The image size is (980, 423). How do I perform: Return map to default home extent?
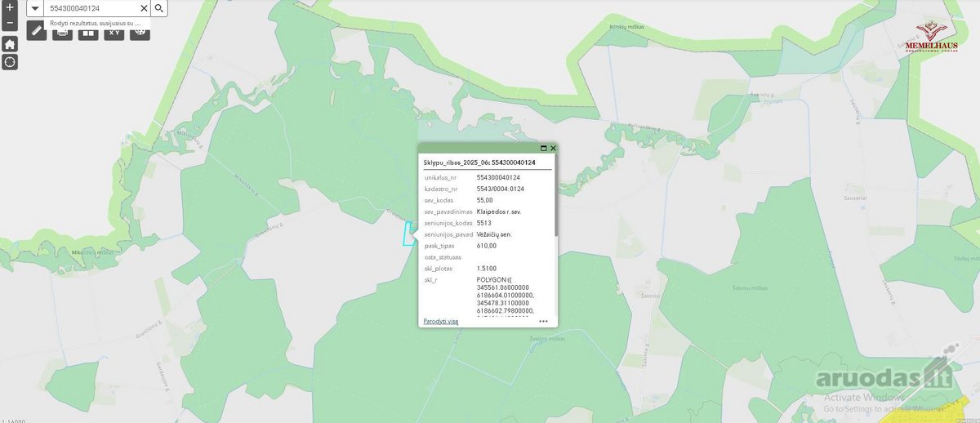pos(9,43)
